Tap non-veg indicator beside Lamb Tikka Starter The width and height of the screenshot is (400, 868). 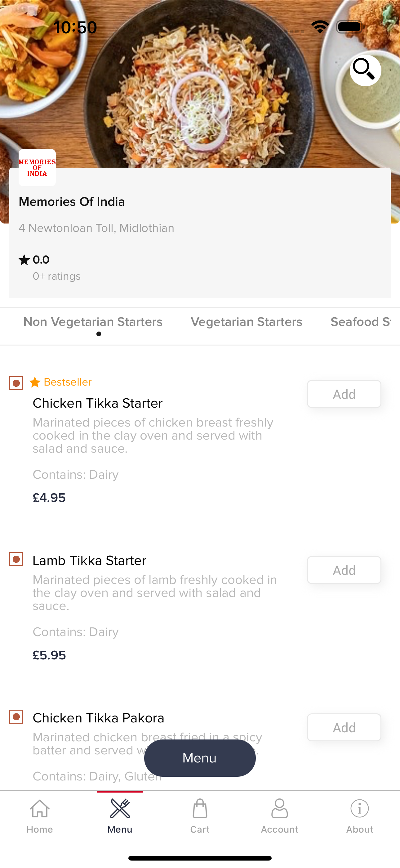(x=16, y=559)
